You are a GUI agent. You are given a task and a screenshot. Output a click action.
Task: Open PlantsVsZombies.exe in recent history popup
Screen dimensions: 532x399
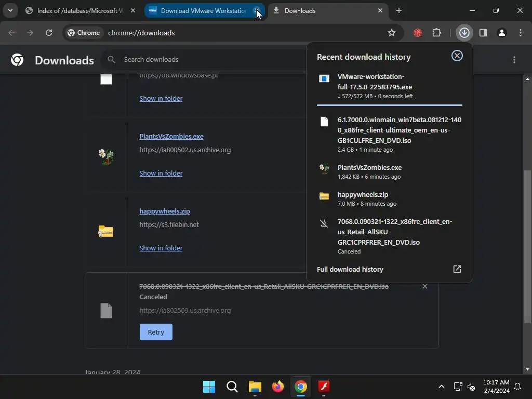(x=389, y=171)
